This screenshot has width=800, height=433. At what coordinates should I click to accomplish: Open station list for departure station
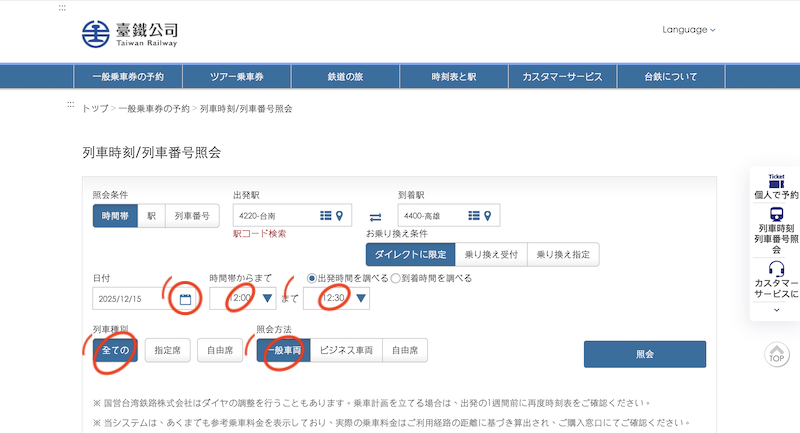pyautogui.click(x=325, y=215)
